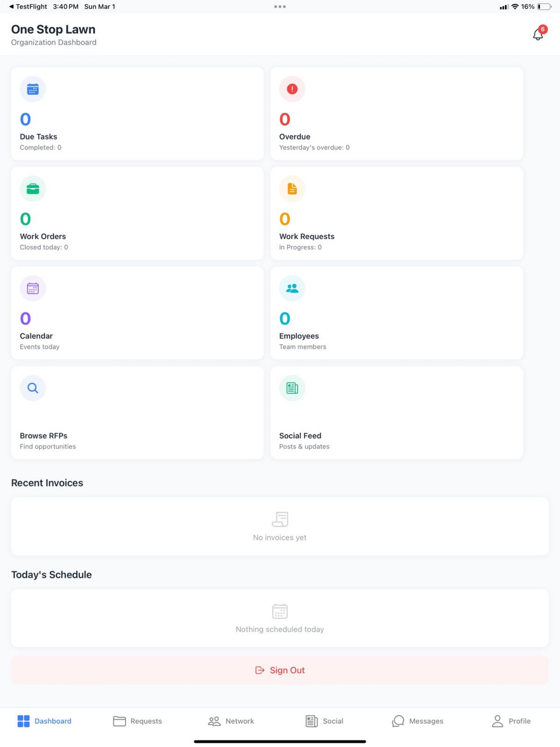This screenshot has width=560, height=747.
Task: Tap the home indicator bar at bottom
Action: [x=280, y=742]
